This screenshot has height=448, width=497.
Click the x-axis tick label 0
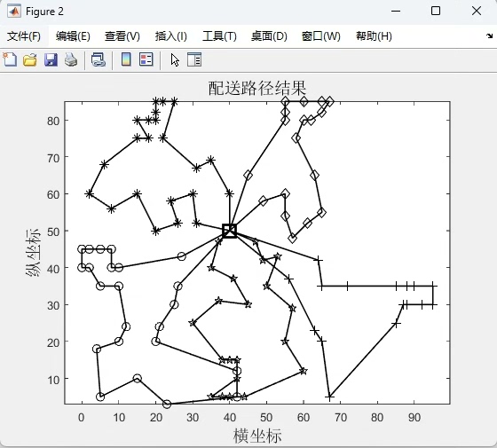[82, 417]
